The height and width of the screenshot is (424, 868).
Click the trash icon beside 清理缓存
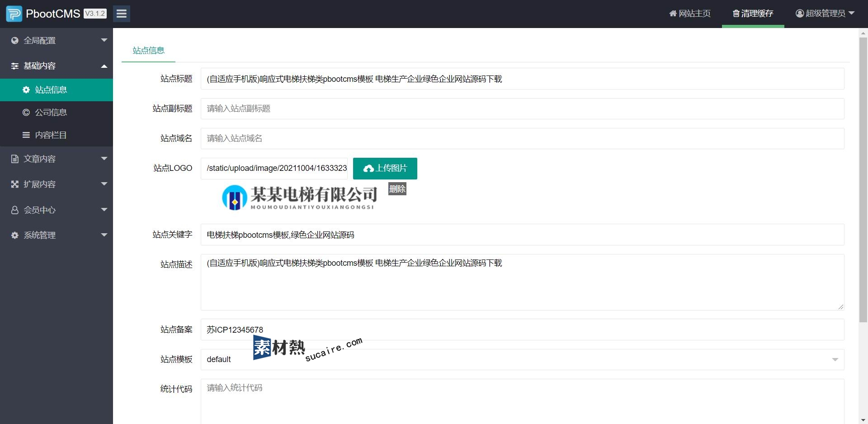736,14
